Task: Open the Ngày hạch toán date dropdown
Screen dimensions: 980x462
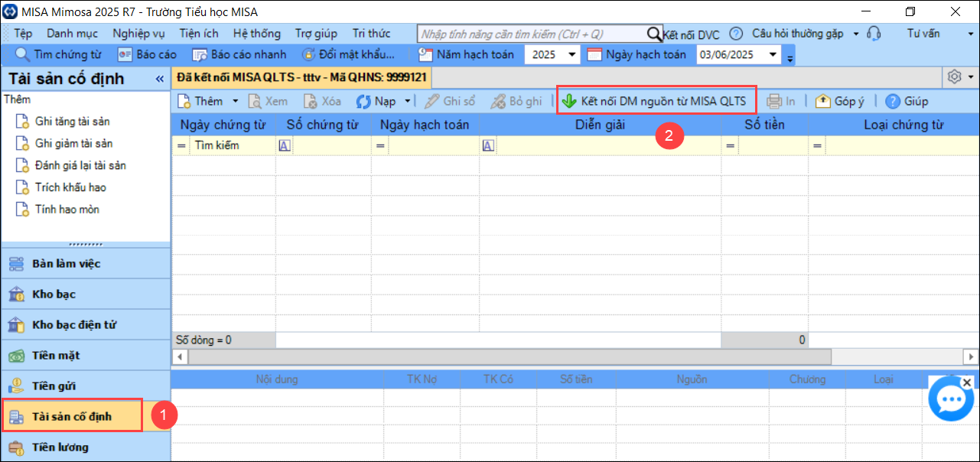Action: 773,54
